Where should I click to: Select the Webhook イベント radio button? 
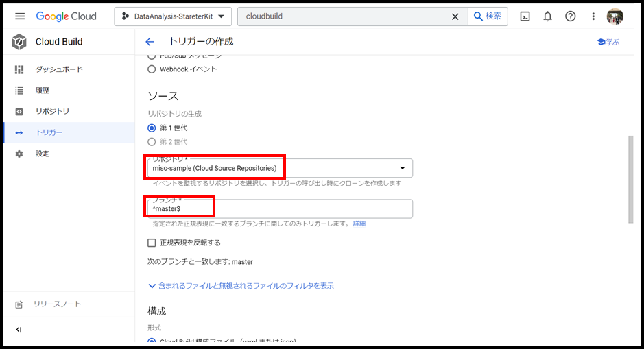[152, 69]
